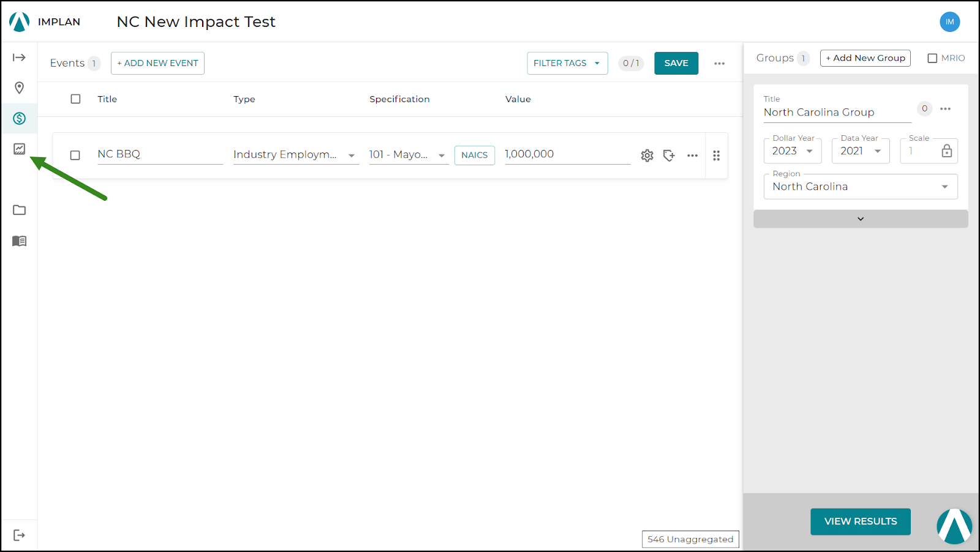Select the Impacts dollar sign icon
This screenshot has height=552, width=980.
19,119
